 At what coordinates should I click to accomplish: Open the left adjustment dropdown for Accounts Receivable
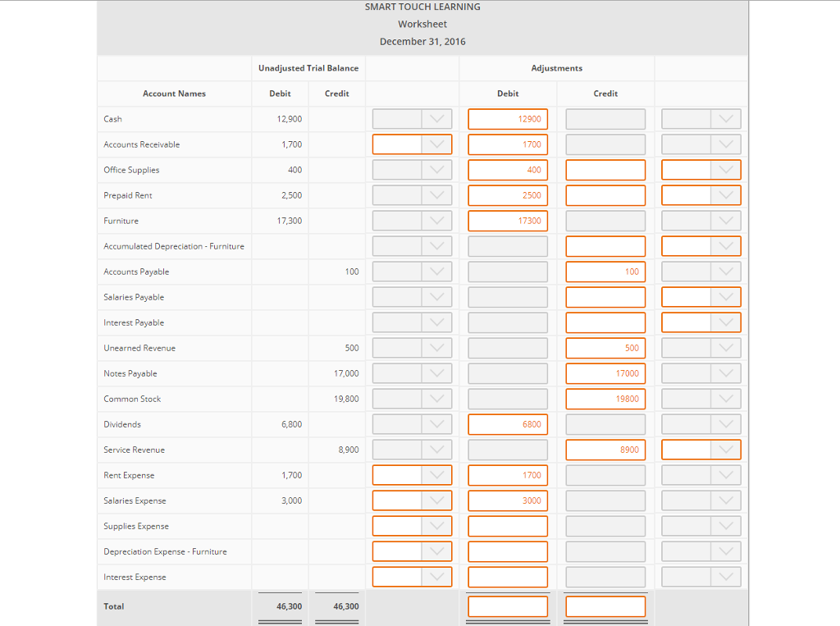point(412,144)
